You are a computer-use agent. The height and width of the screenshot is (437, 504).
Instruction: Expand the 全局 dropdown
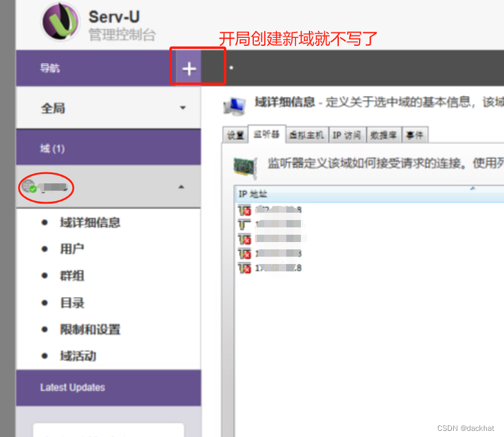click(182, 108)
